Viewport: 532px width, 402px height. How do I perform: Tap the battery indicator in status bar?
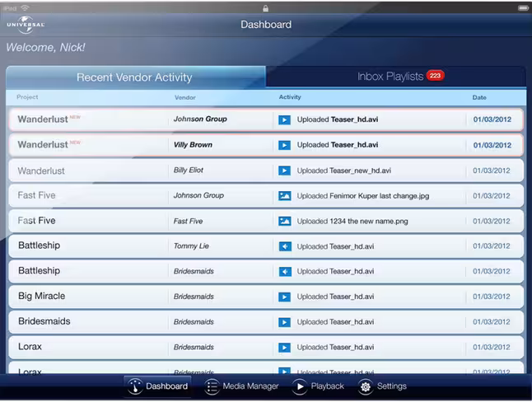(x=523, y=7)
